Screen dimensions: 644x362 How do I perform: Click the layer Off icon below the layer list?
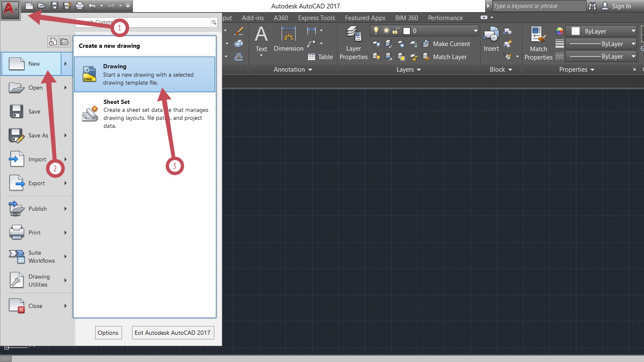pyautogui.click(x=376, y=44)
